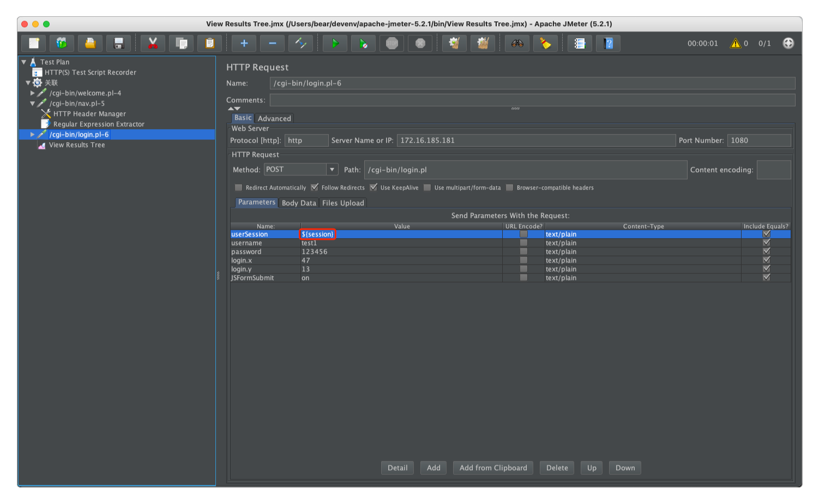Click the Port Number field
The height and width of the screenshot is (504, 819).
pos(759,141)
